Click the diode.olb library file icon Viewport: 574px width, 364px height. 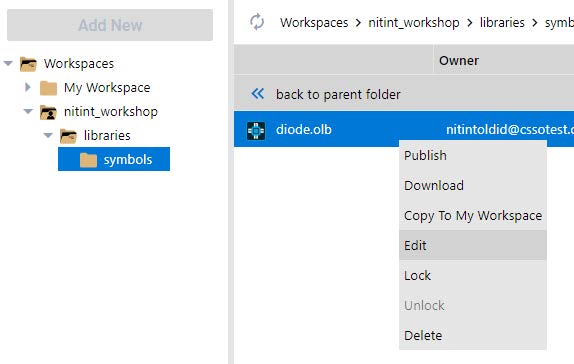point(256,130)
